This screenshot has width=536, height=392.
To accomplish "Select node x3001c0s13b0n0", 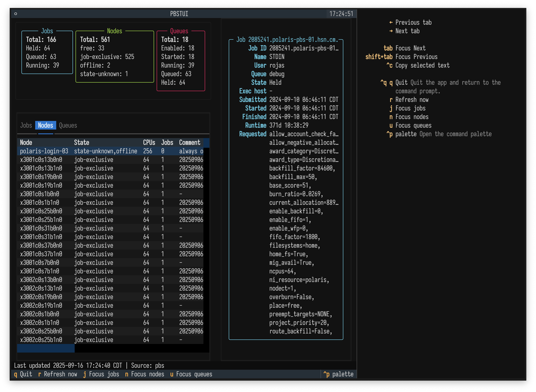I will [110, 160].
